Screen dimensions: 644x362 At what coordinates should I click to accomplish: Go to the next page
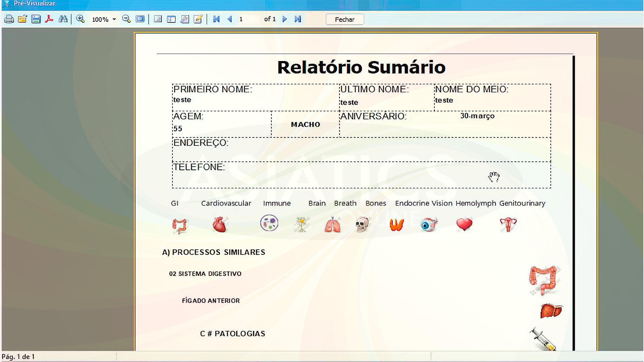pyautogui.click(x=285, y=19)
